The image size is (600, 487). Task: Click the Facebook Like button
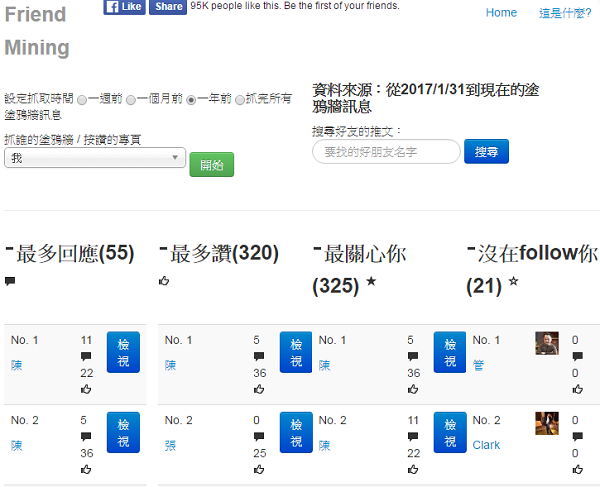[x=124, y=7]
